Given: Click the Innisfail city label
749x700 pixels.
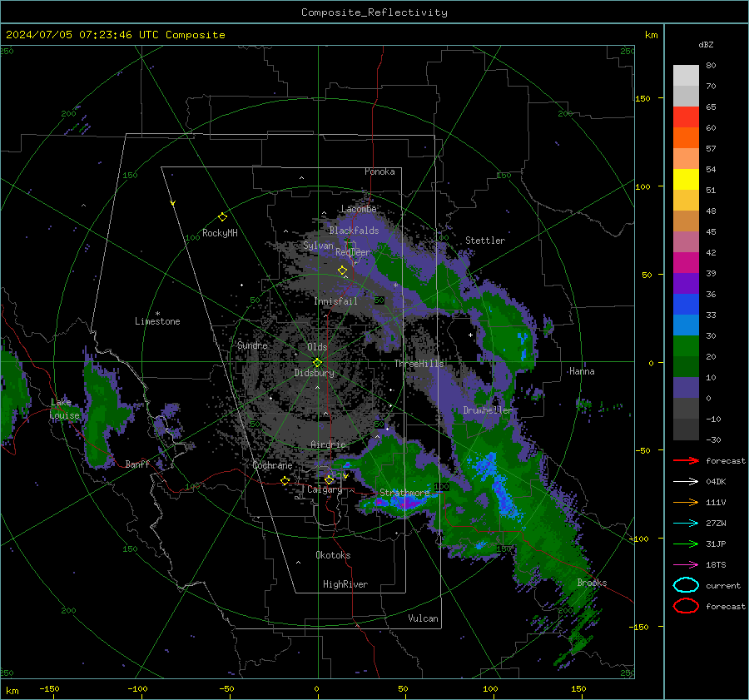Looking at the screenshot, I should click(x=335, y=301).
